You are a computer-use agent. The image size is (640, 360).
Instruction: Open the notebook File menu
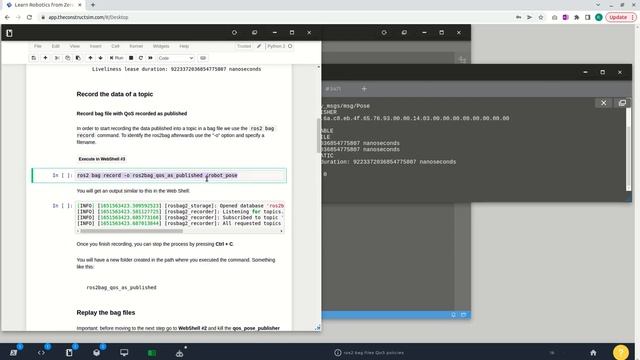coord(38,46)
